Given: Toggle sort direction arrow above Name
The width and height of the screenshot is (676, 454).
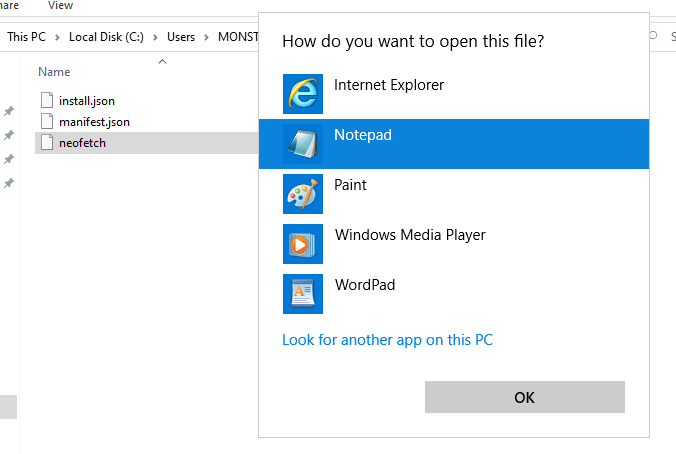Looking at the screenshot, I should pos(163,62).
